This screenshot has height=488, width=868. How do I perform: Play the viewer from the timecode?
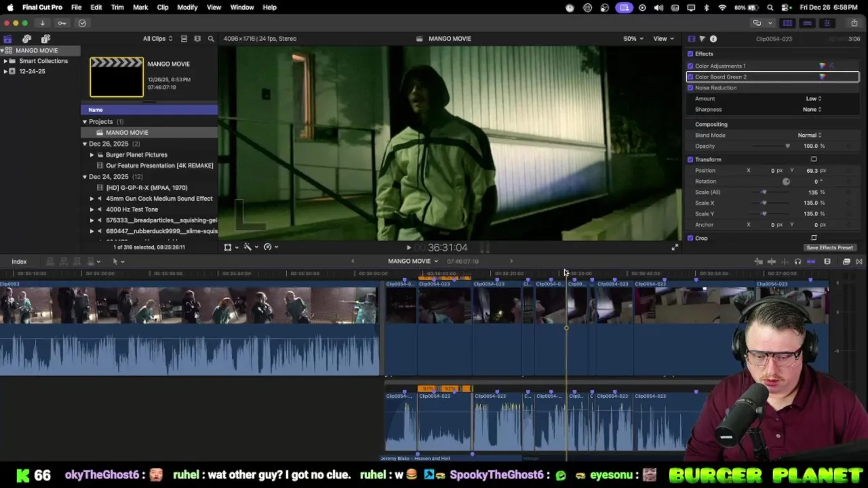[x=408, y=247]
